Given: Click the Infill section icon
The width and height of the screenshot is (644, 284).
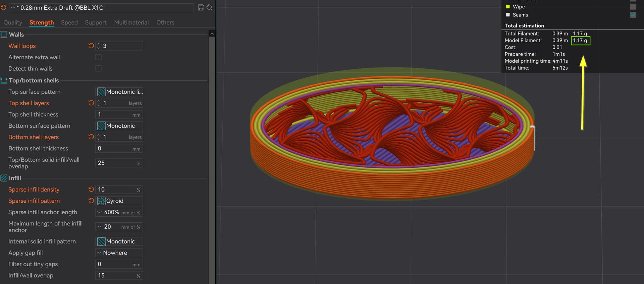Looking at the screenshot, I should pyautogui.click(x=4, y=178).
